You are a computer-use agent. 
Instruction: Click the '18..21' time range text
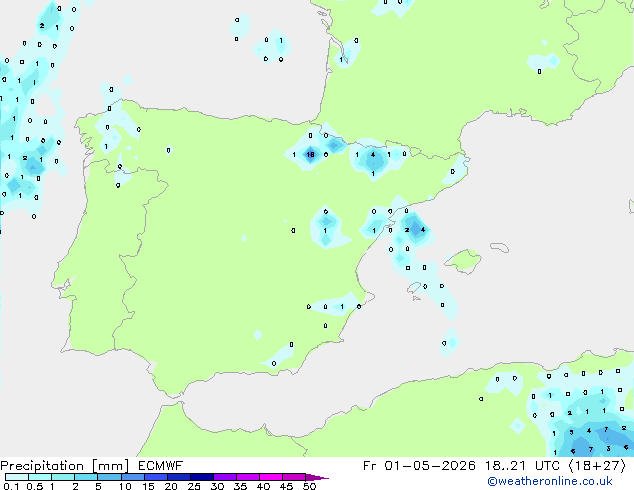click(x=505, y=466)
